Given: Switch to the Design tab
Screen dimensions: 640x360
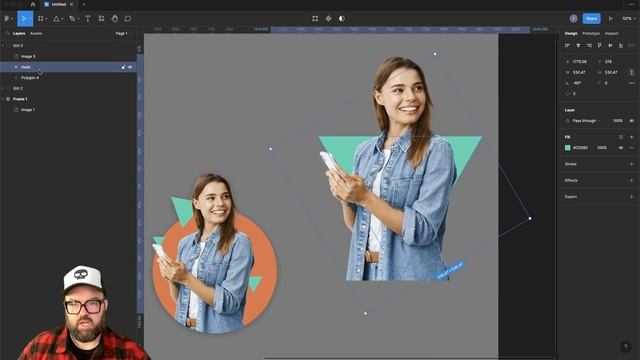Looking at the screenshot, I should point(571,33).
